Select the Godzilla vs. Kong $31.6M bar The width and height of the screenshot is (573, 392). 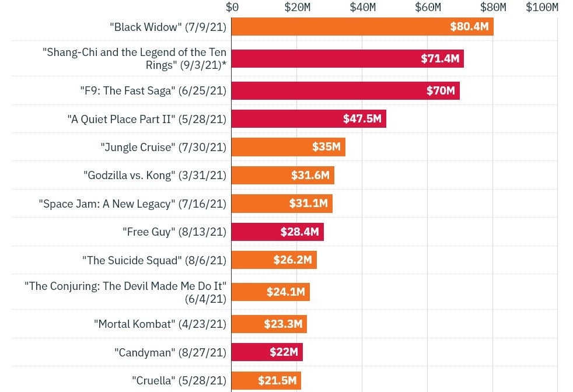(282, 175)
